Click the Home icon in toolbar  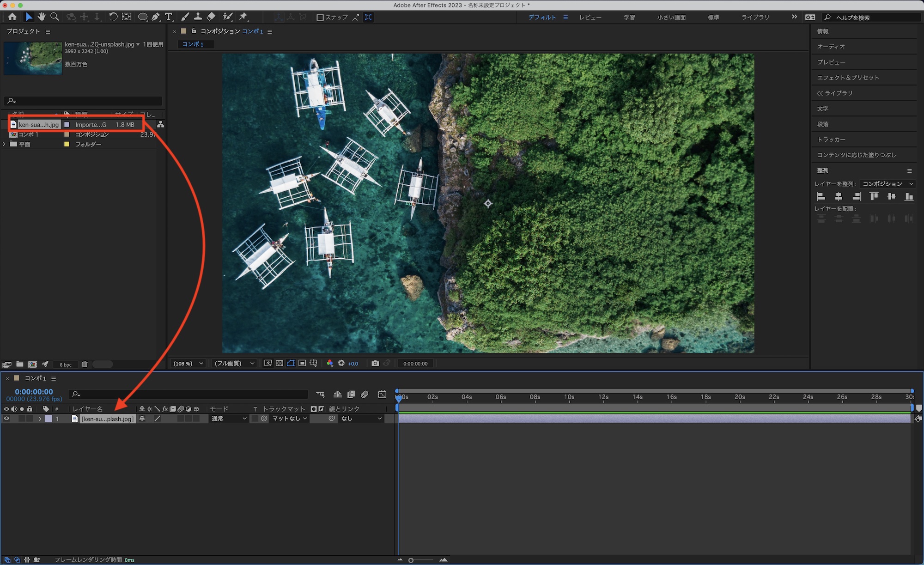click(x=12, y=17)
